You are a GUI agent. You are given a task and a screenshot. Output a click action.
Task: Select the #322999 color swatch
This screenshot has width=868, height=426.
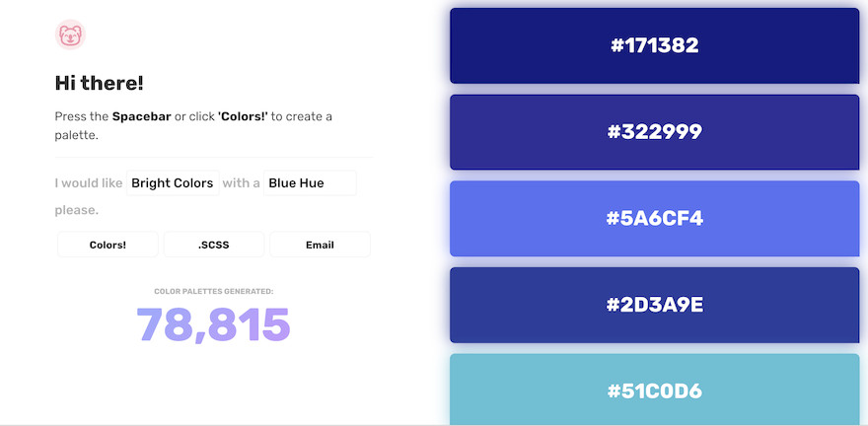pyautogui.click(x=655, y=132)
